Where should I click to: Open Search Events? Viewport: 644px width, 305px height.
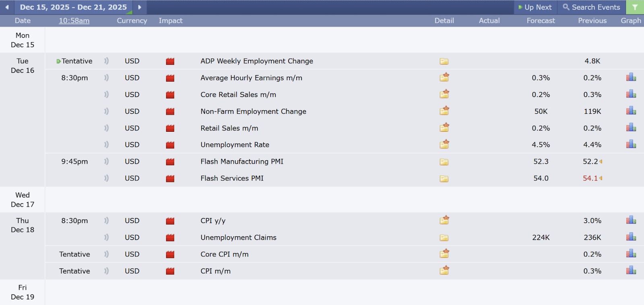[x=591, y=7]
